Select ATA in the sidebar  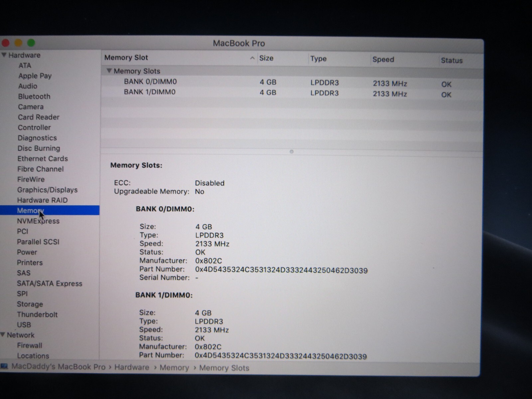(x=25, y=66)
